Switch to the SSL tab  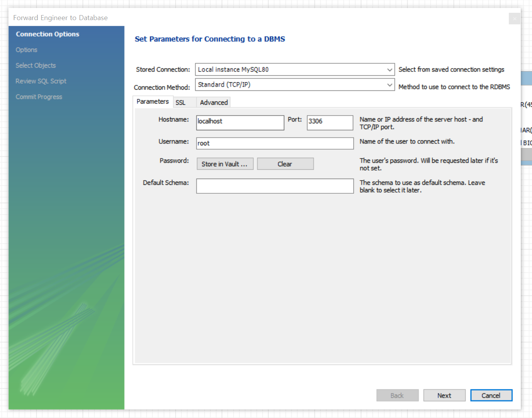(x=181, y=102)
